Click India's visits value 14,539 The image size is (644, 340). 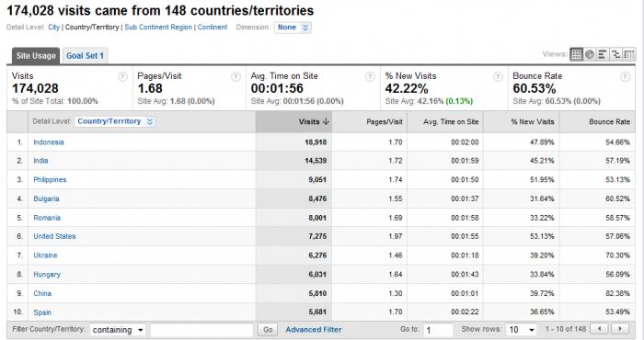(x=316, y=161)
